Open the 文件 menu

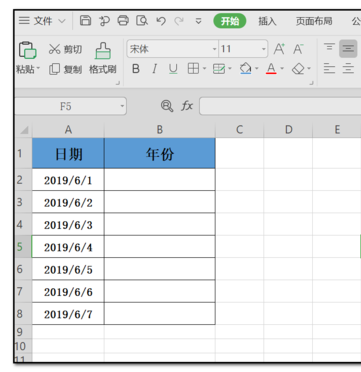click(x=42, y=21)
